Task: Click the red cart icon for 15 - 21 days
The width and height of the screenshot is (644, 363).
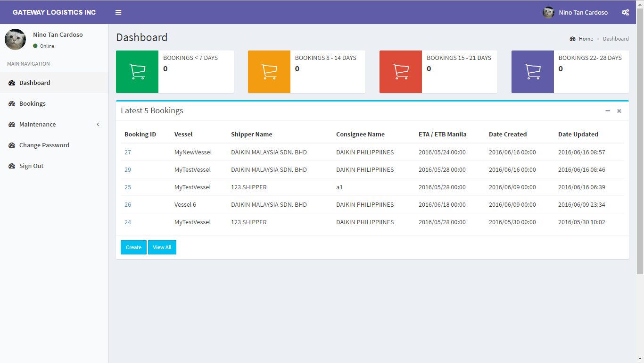Action: [401, 72]
